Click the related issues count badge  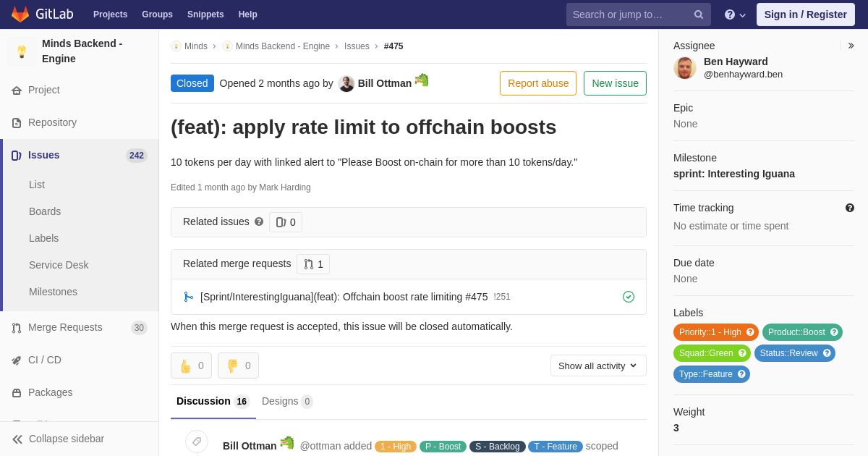[x=286, y=222]
